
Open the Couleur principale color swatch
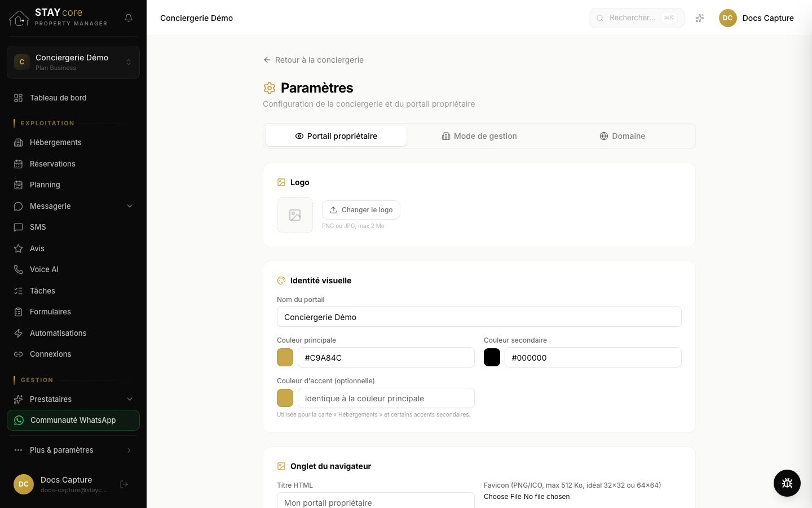285,357
